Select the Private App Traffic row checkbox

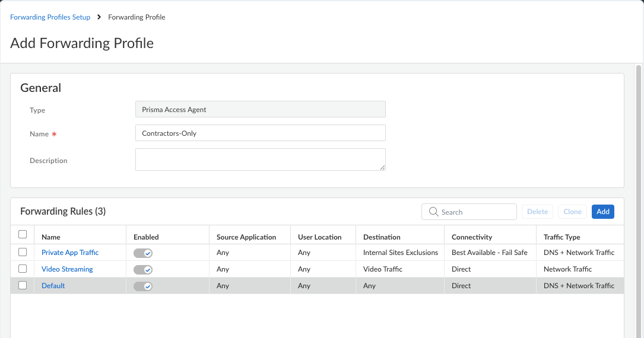click(x=23, y=252)
